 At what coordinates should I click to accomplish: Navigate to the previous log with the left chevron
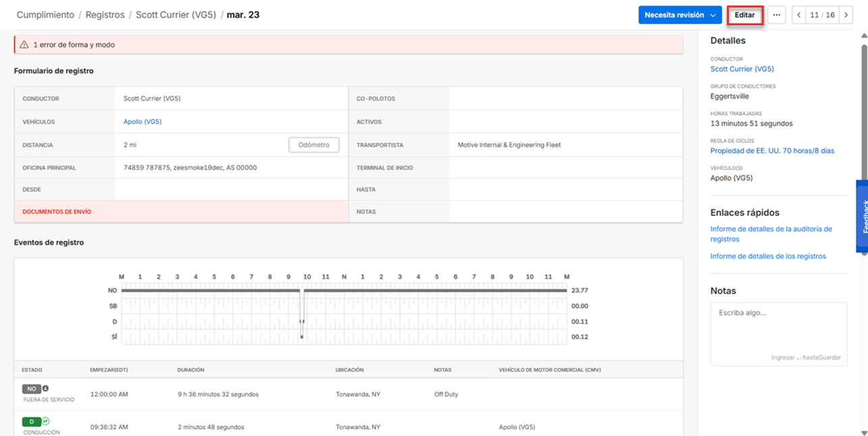pyautogui.click(x=798, y=14)
